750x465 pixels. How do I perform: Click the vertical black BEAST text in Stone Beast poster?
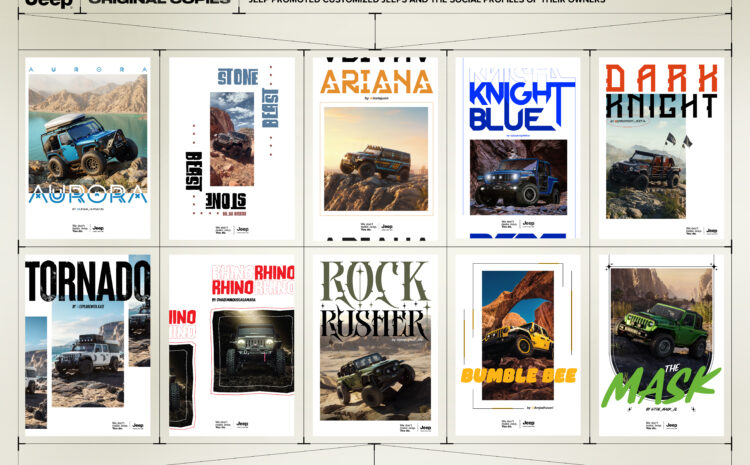point(194,171)
